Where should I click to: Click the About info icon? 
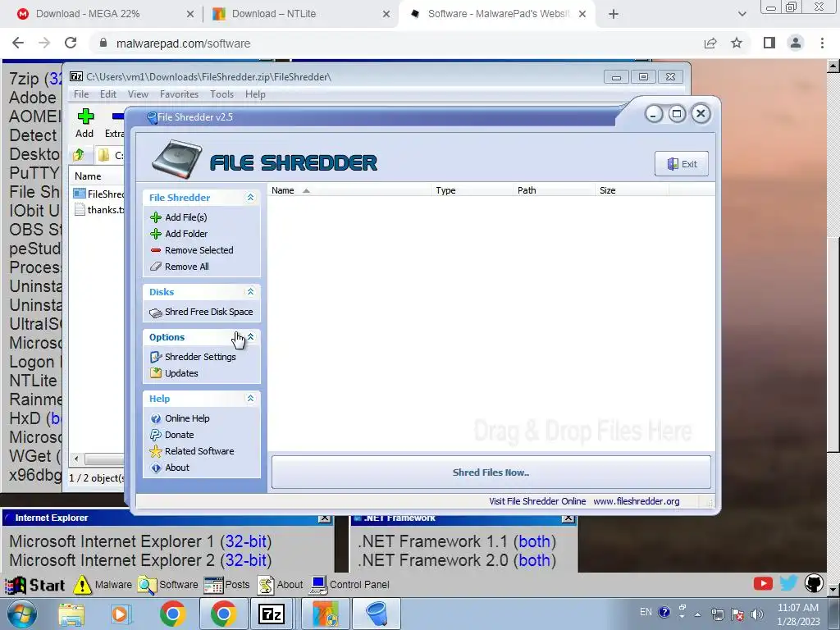coord(156,468)
